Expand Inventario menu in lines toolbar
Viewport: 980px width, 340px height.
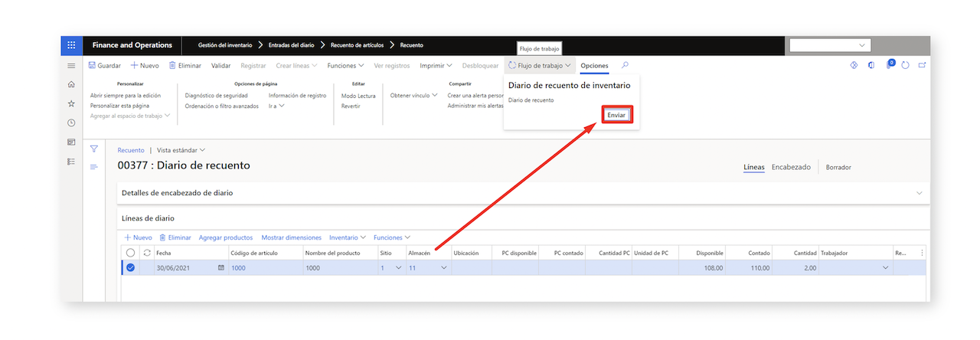pyautogui.click(x=348, y=237)
